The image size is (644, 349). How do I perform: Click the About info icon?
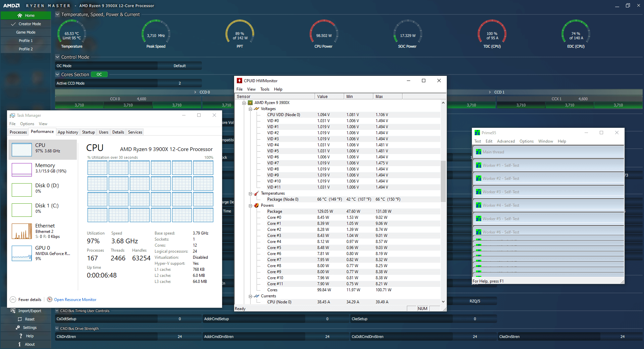point(19,344)
